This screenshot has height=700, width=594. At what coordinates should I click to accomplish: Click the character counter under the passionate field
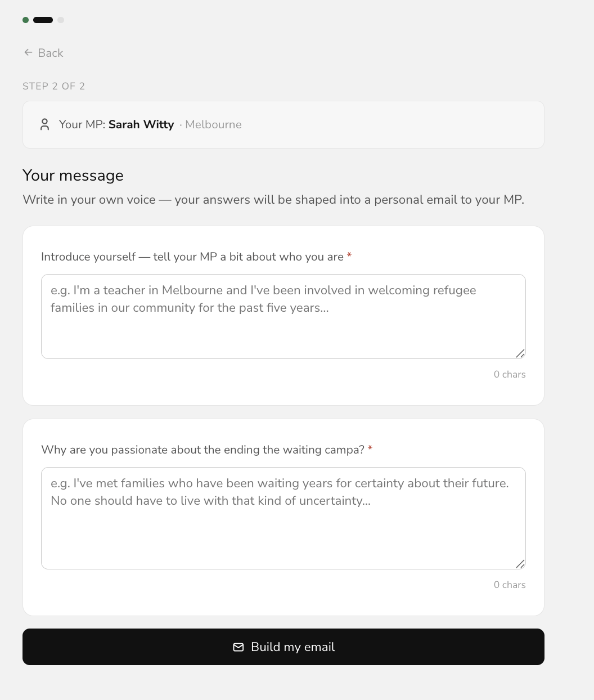510,585
